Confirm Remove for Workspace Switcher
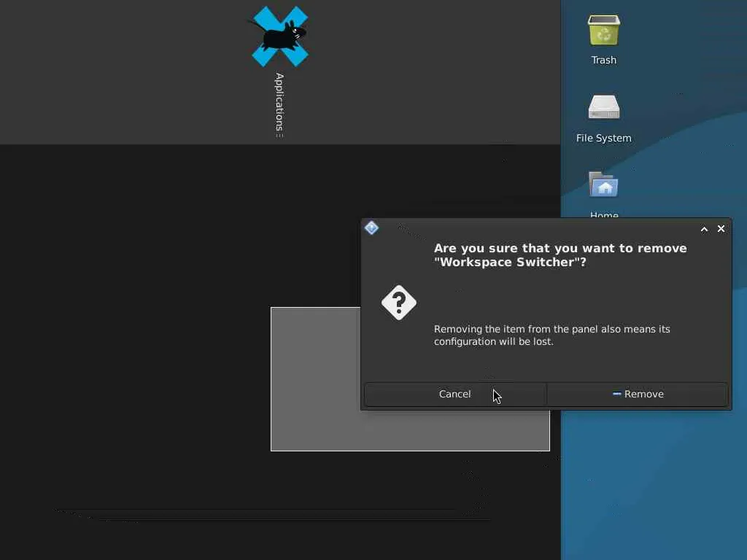 coord(638,394)
